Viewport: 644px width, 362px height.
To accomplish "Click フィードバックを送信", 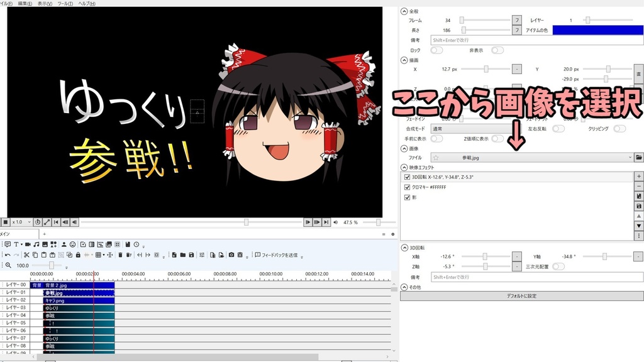I will [276, 255].
